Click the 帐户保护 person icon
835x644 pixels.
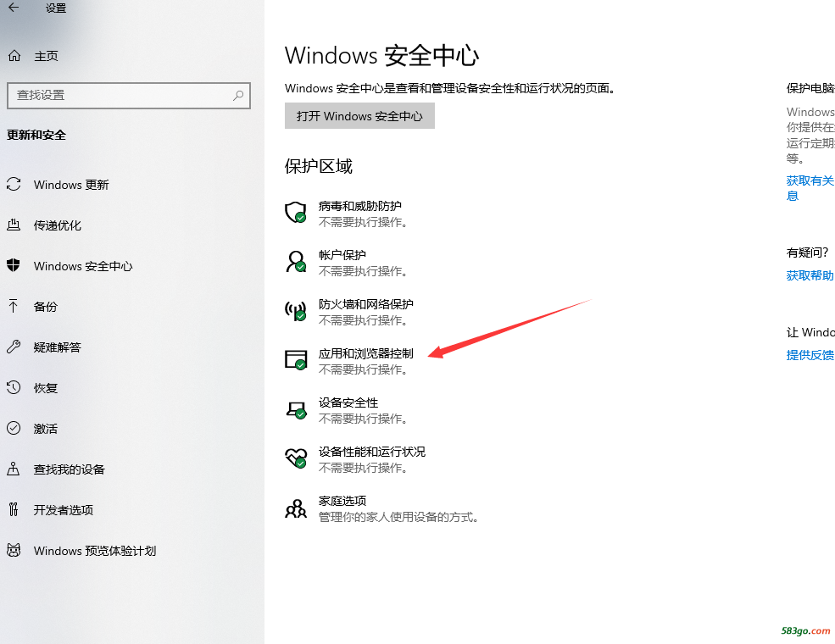(296, 261)
